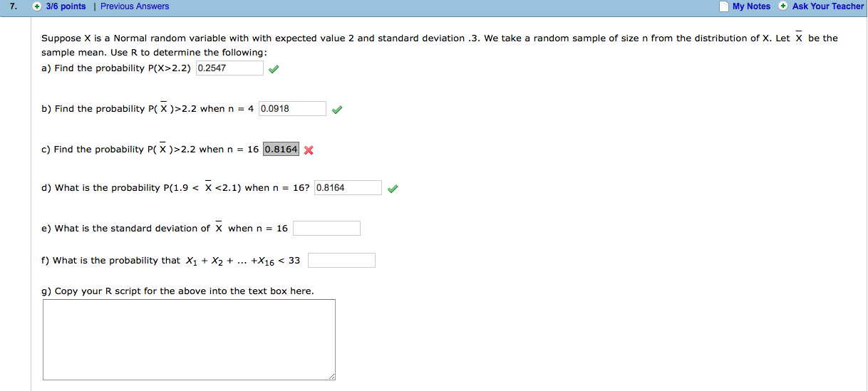Expand the plus icon beside 3/6 points
The image size is (868, 391).
pos(36,6)
